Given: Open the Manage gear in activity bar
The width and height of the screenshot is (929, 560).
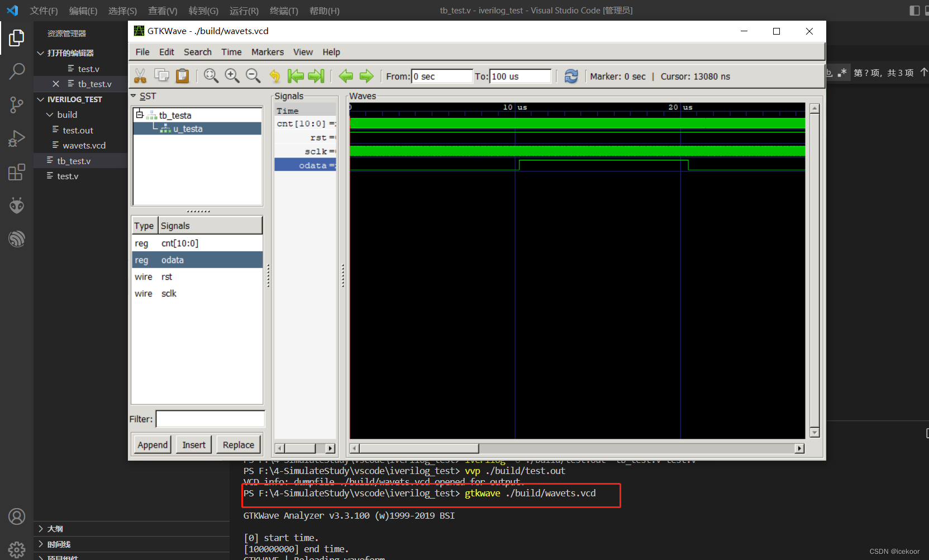Looking at the screenshot, I should click(x=17, y=549).
